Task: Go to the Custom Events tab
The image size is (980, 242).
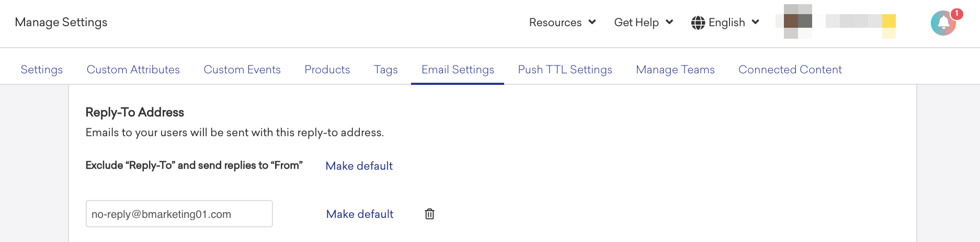Action: tap(242, 70)
